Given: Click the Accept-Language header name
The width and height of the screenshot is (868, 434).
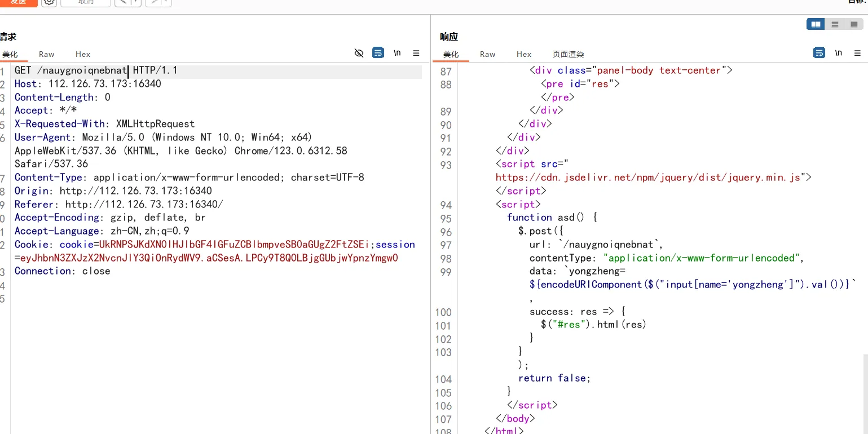Looking at the screenshot, I should [57, 231].
